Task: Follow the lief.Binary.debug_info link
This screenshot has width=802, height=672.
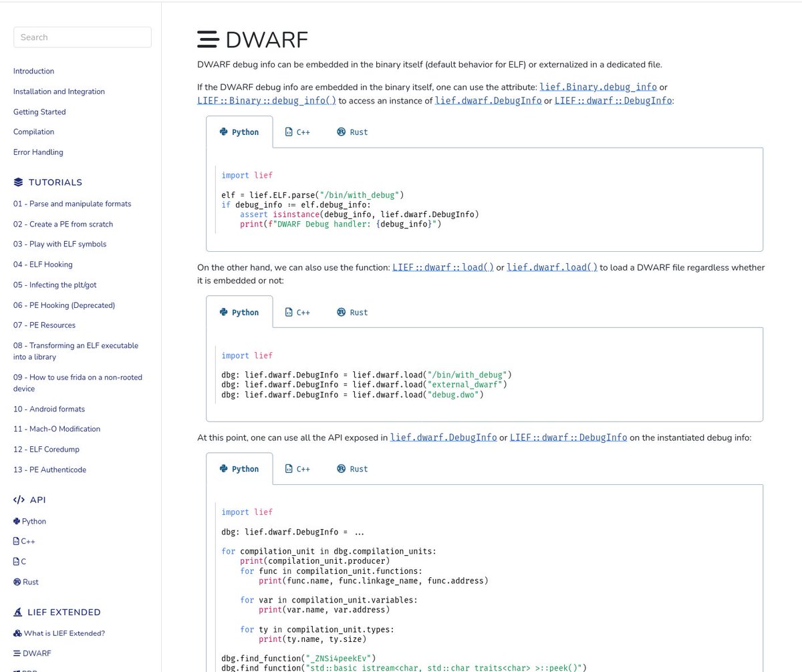Action: [x=598, y=88]
